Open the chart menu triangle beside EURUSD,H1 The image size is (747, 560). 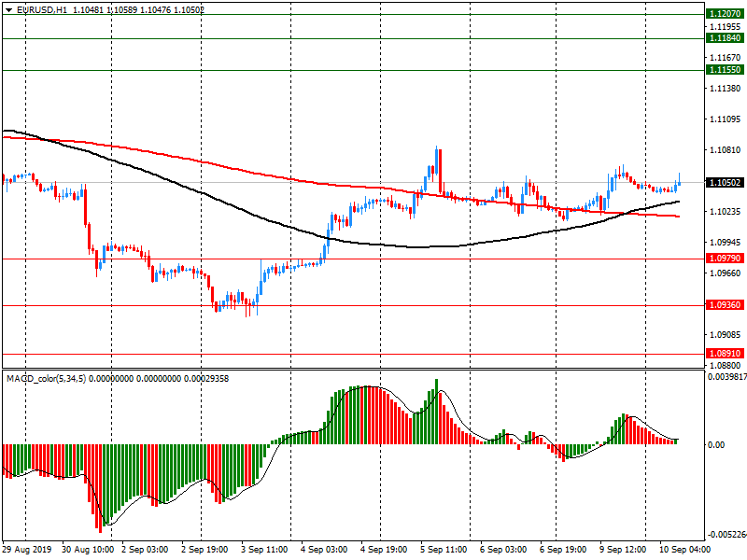point(8,10)
